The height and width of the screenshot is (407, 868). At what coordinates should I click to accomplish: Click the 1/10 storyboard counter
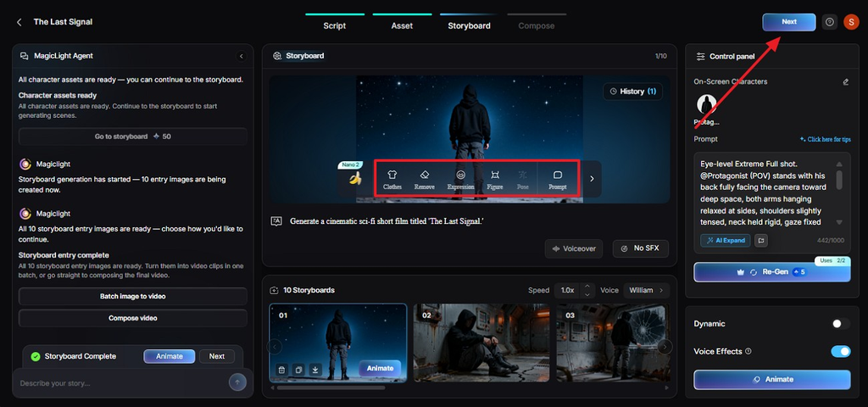[x=661, y=57]
